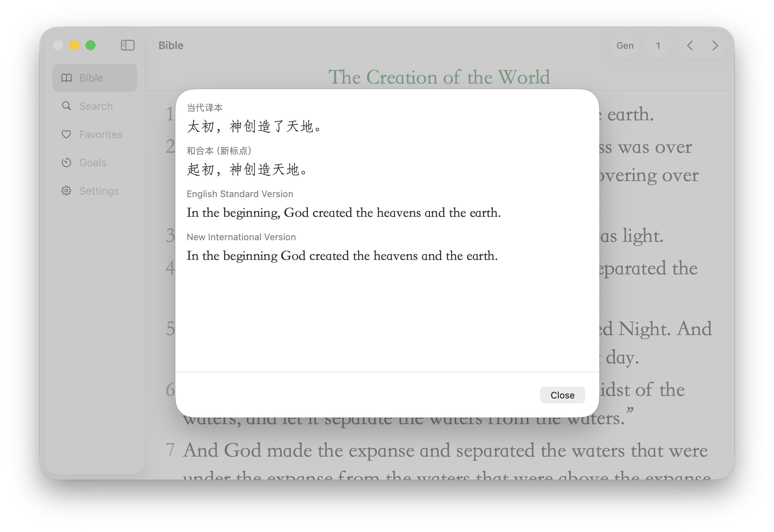This screenshot has width=774, height=532.
Task: Click the heart Favorites icon
Action: (66, 134)
